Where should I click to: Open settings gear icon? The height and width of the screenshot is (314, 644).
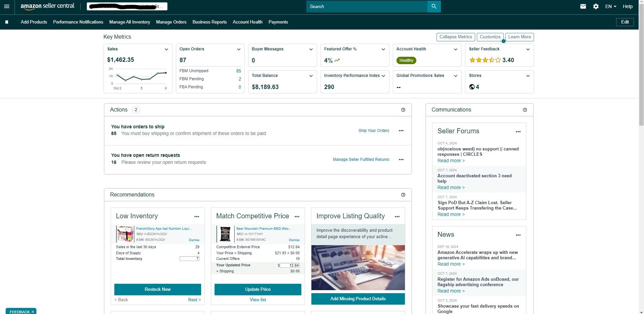(596, 6)
